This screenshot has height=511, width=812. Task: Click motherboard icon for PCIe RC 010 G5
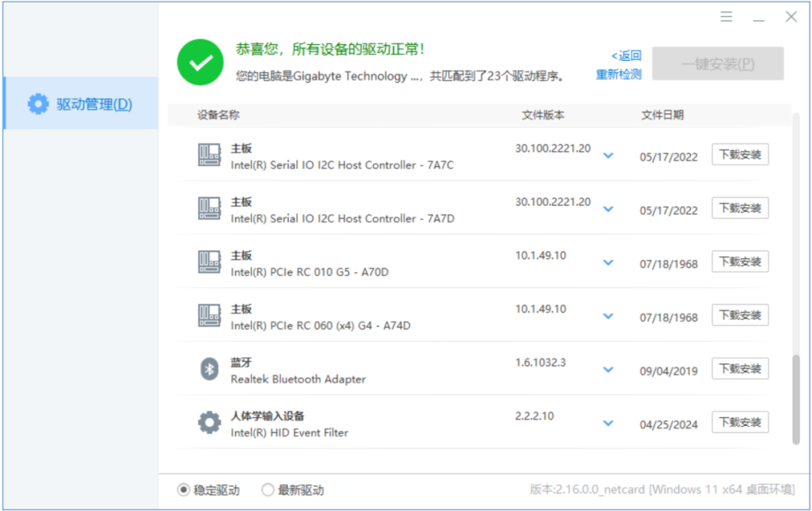[209, 262]
